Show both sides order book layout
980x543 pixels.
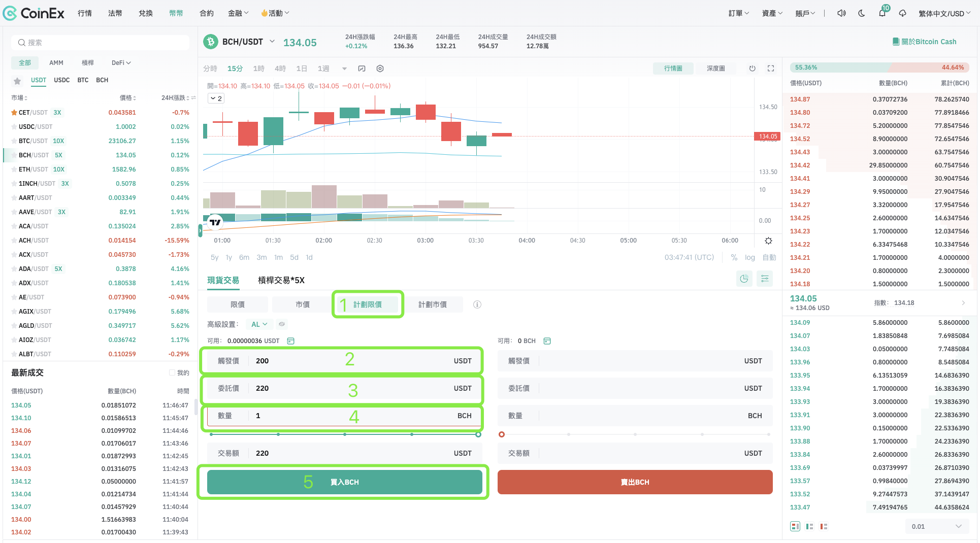795,526
